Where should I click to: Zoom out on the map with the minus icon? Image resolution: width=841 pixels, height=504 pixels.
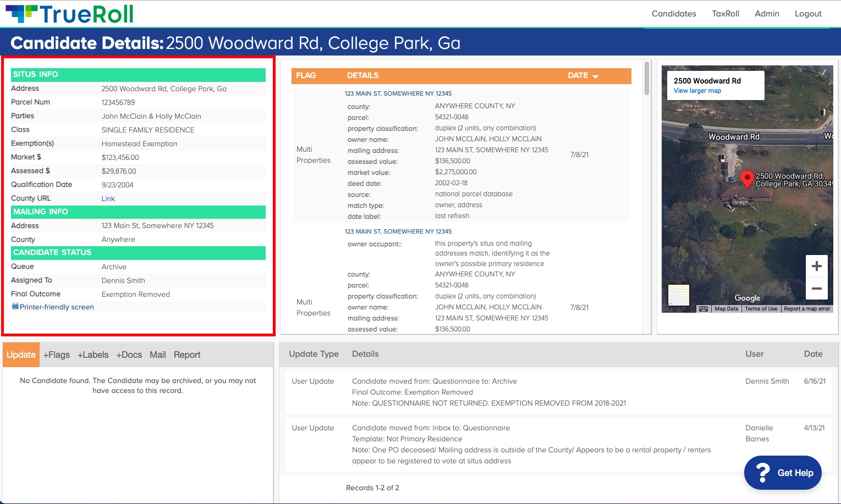(817, 288)
